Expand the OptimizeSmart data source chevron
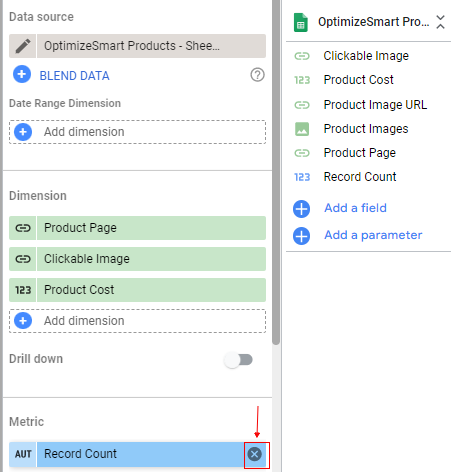Image resolution: width=456 pixels, height=472 pixels. click(441, 22)
